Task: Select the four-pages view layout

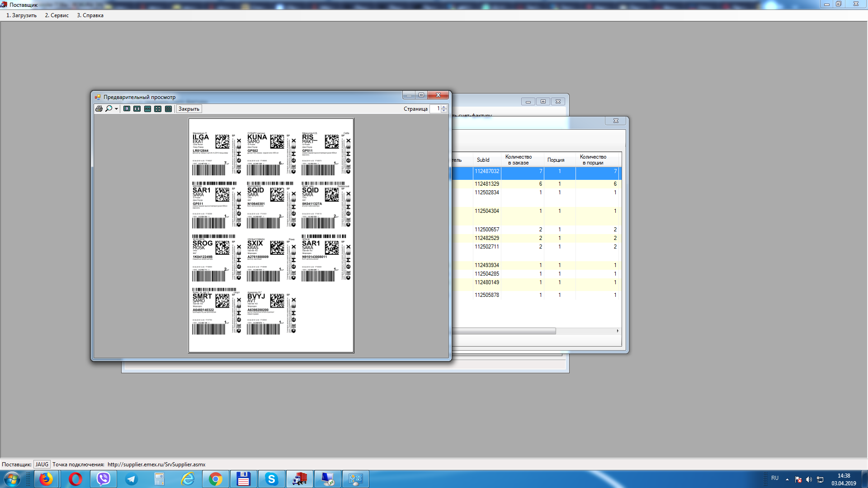Action: [x=158, y=109]
